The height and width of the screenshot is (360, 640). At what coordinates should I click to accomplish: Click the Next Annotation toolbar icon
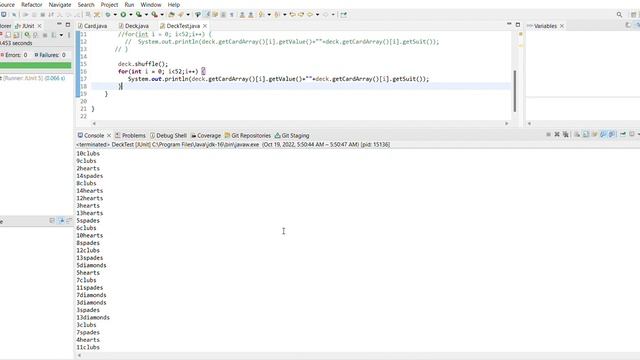(261, 14)
